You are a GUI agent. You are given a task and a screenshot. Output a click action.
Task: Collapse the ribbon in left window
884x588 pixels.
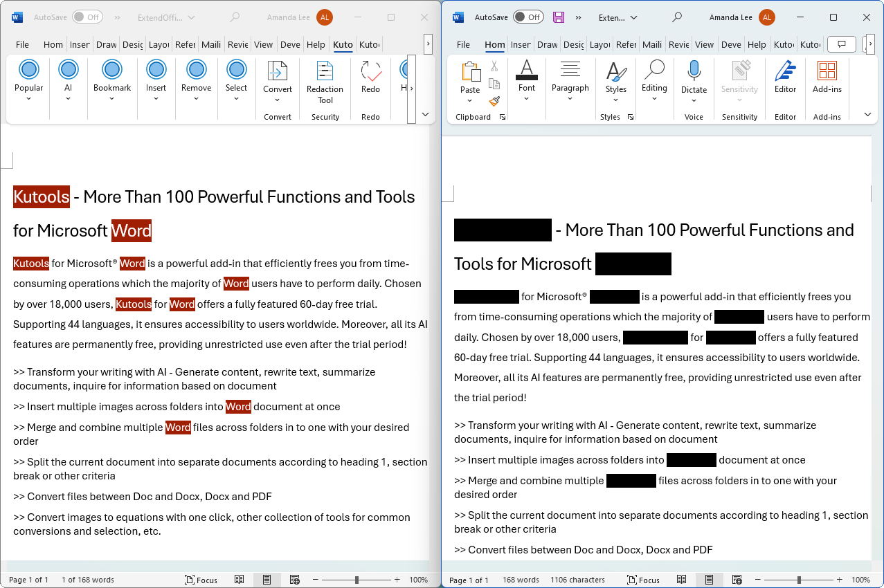point(425,114)
